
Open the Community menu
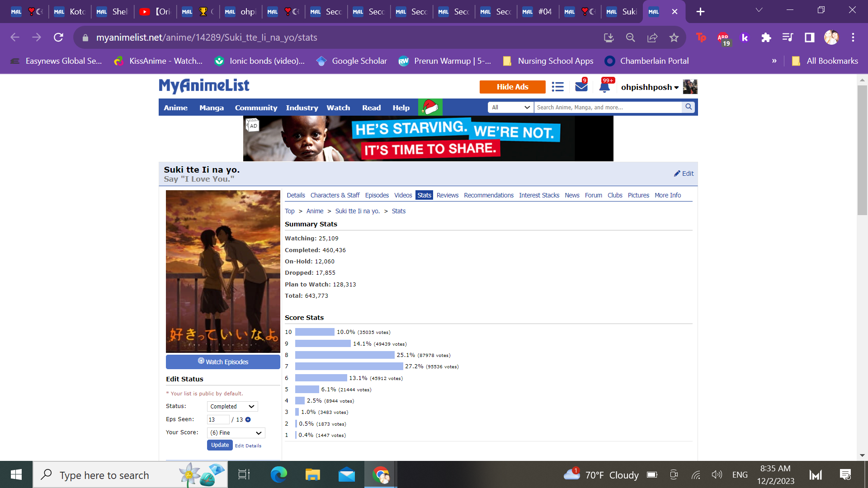click(256, 108)
